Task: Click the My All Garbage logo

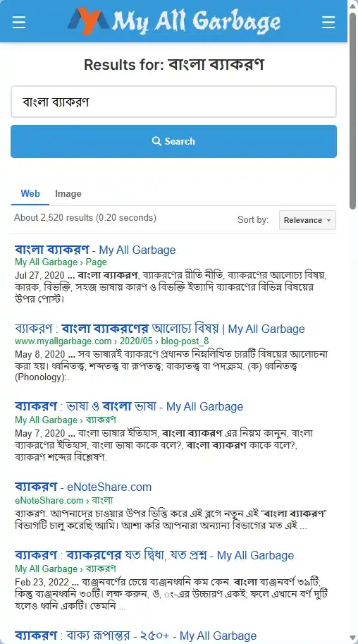Action: tap(173, 21)
